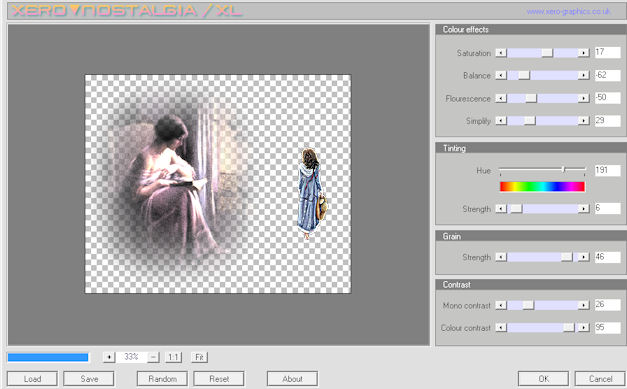Click the Saturation value input field
627x389 pixels.
(x=607, y=52)
